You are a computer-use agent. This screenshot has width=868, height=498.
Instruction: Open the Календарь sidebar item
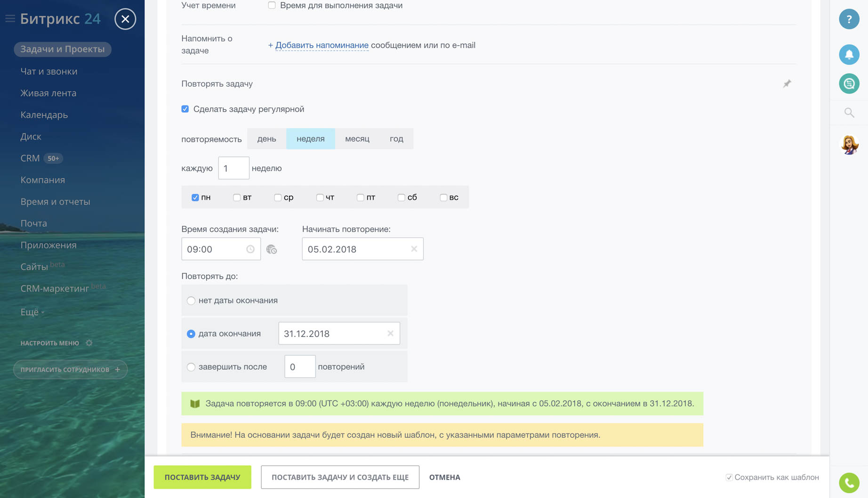[x=44, y=114]
